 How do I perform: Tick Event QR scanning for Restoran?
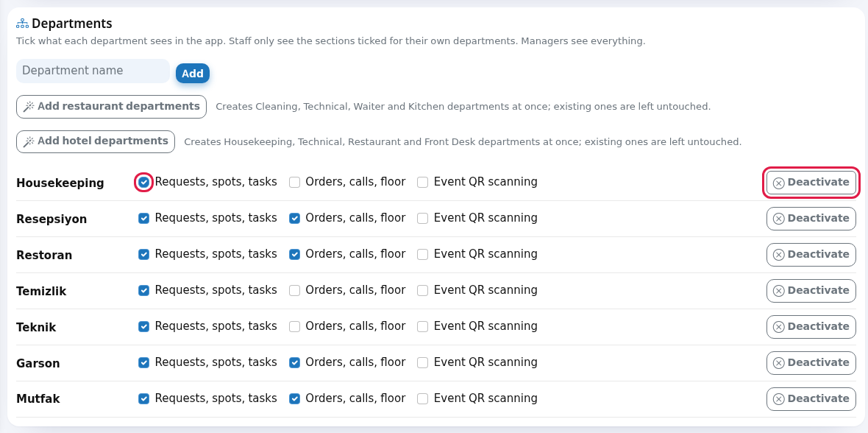click(422, 255)
